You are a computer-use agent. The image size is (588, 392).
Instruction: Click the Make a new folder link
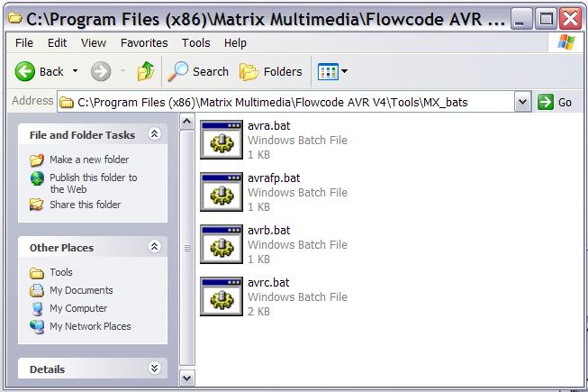point(89,160)
